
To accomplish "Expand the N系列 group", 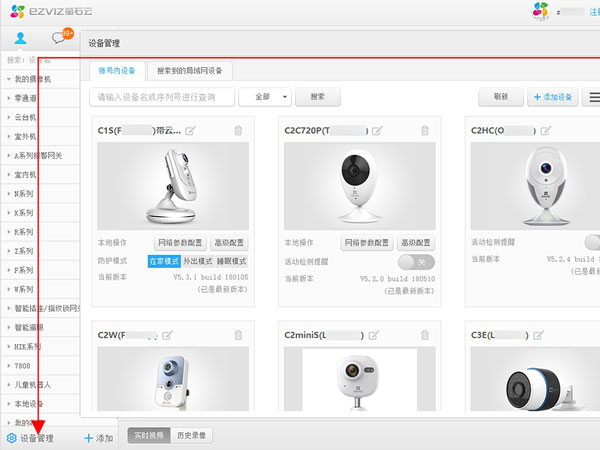I will (x=8, y=194).
